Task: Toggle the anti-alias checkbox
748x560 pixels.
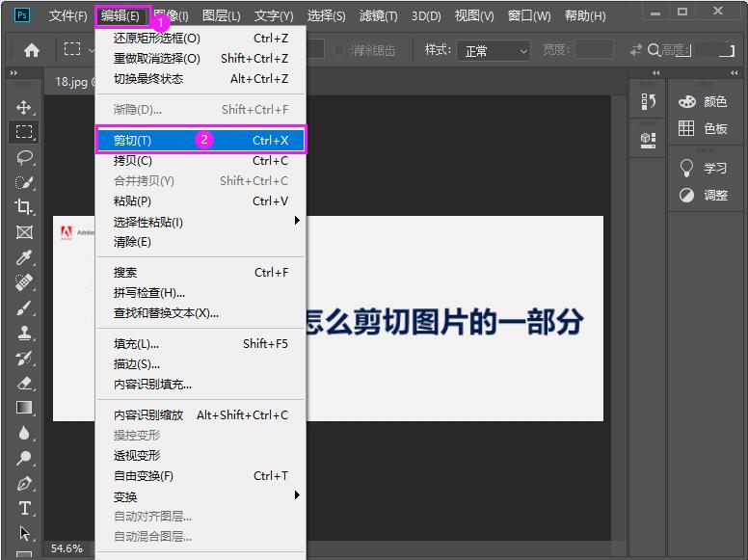Action: point(339,49)
